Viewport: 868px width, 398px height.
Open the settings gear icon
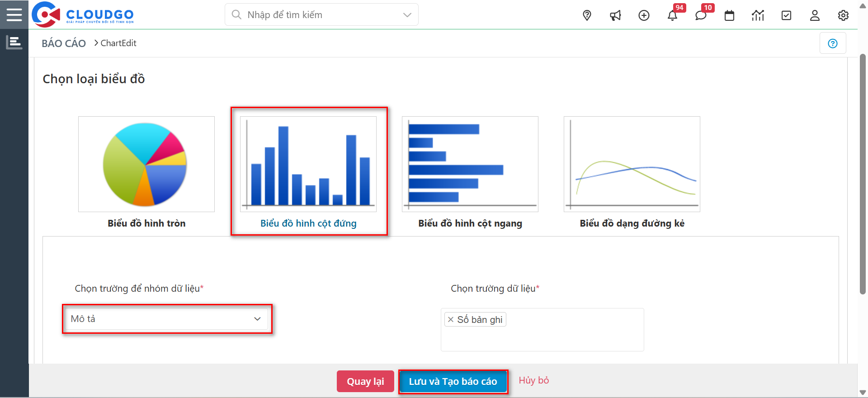point(843,15)
